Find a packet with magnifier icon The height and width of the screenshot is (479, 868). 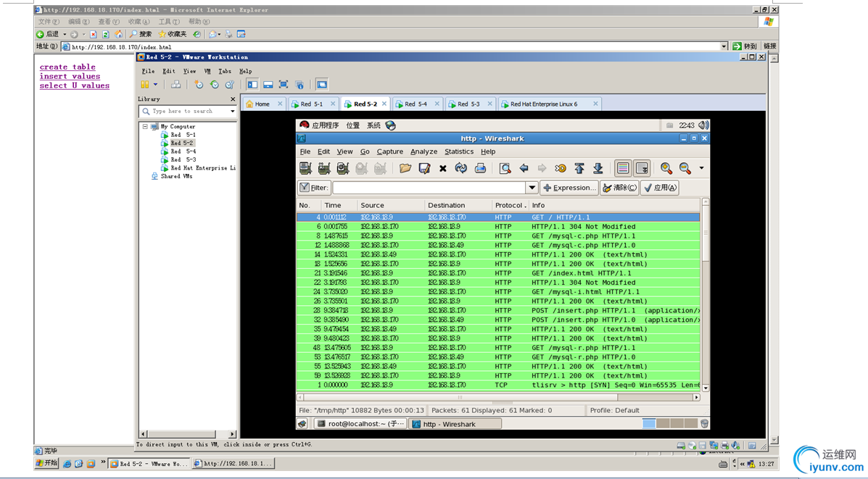point(505,168)
